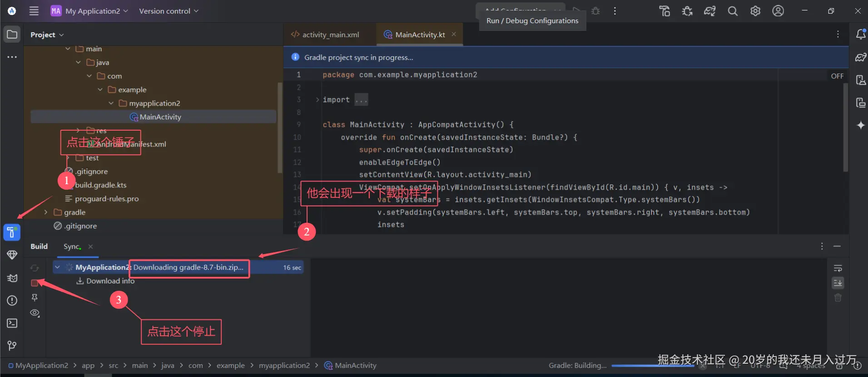The width and height of the screenshot is (868, 377).
Task: Switch to the activity_main.xml tab
Action: pos(325,34)
